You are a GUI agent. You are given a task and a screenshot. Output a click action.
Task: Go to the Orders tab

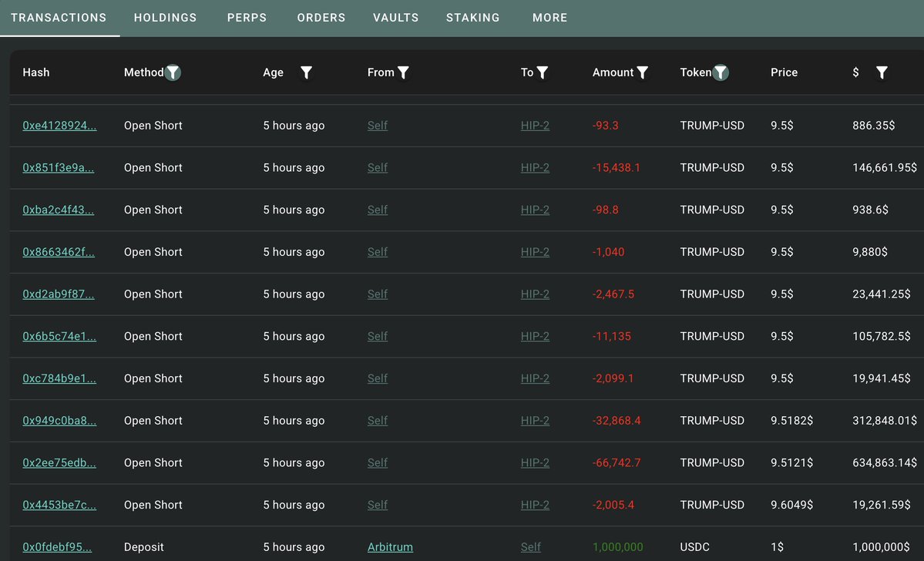[321, 18]
